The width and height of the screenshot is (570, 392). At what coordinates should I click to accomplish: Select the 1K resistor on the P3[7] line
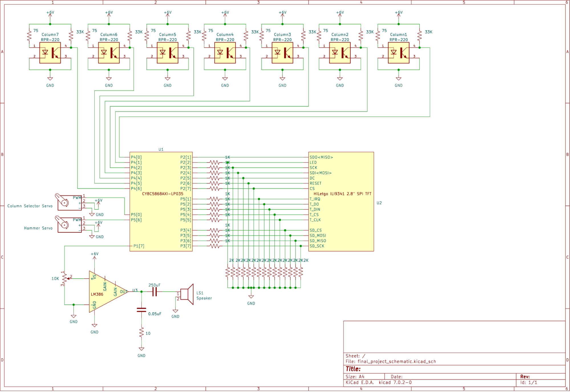point(214,246)
